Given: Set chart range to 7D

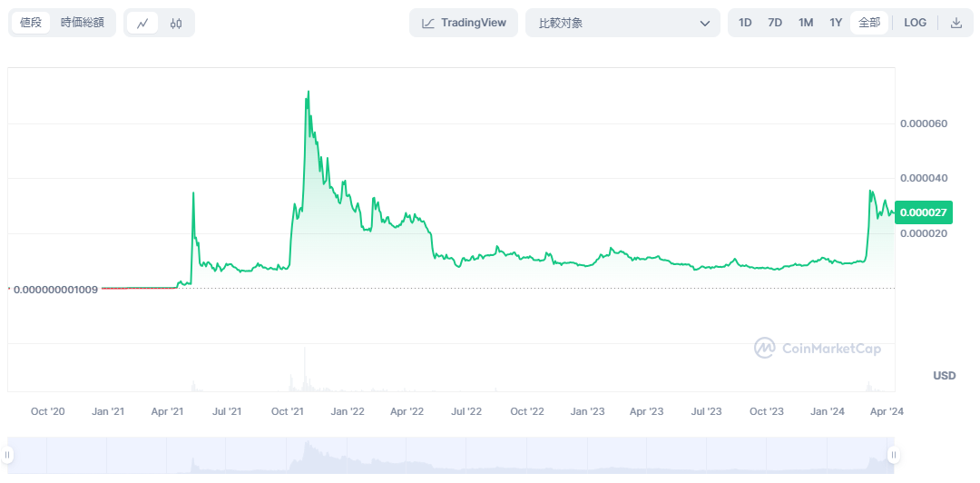Looking at the screenshot, I should coord(775,23).
